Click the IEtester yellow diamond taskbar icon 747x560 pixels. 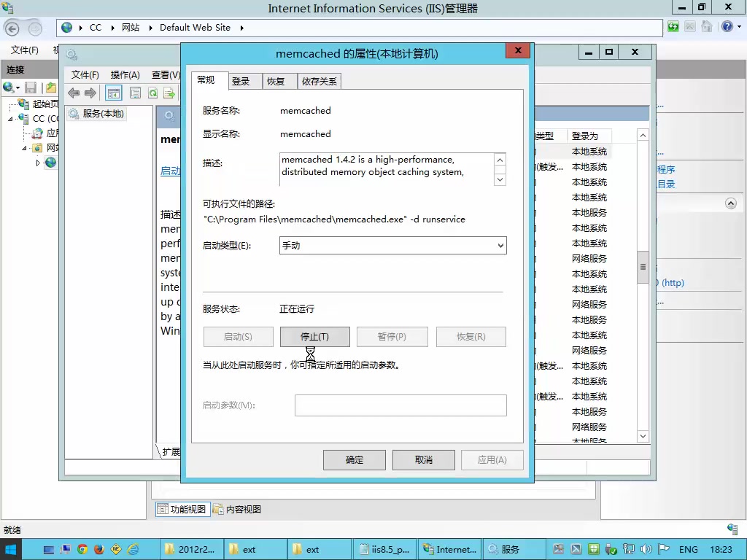click(x=116, y=549)
